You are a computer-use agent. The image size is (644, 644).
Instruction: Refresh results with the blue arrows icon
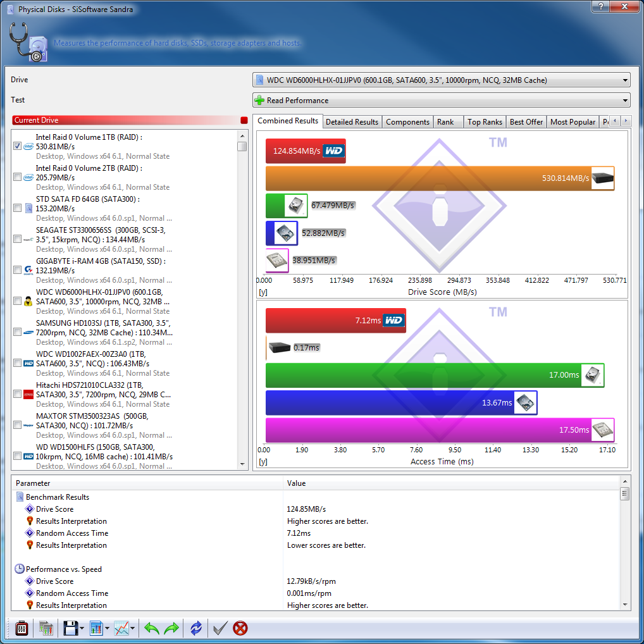pyautogui.click(x=196, y=628)
